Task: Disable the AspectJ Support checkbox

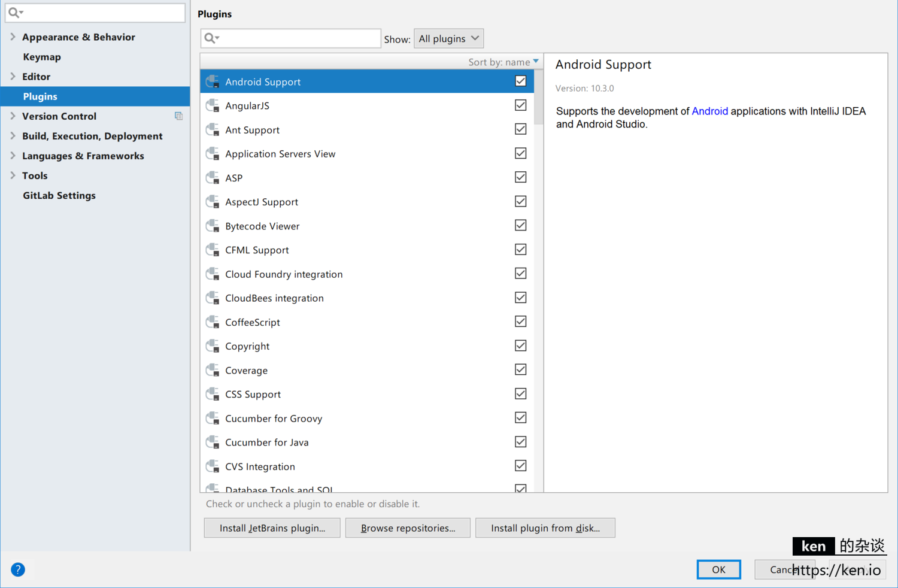Action: [x=521, y=201]
